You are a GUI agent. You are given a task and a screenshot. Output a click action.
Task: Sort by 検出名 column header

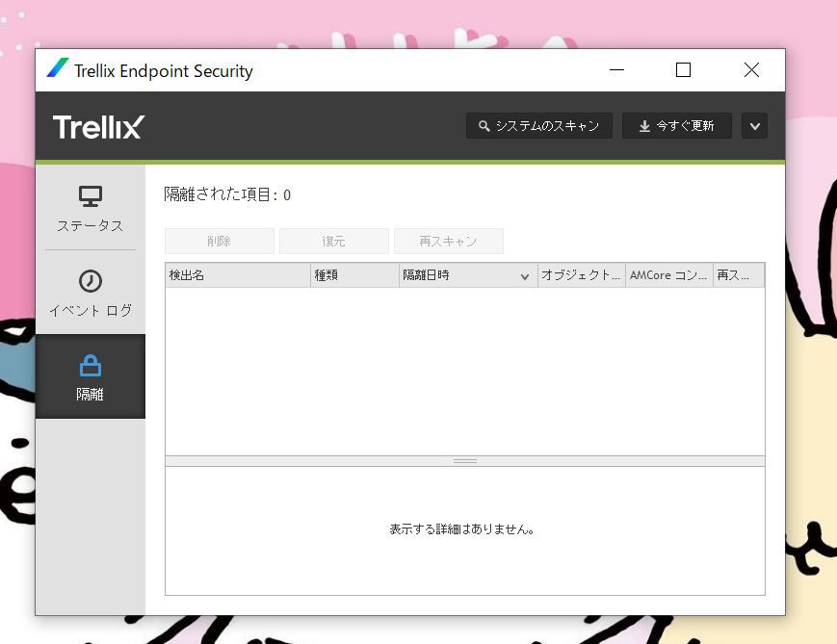tap(238, 275)
